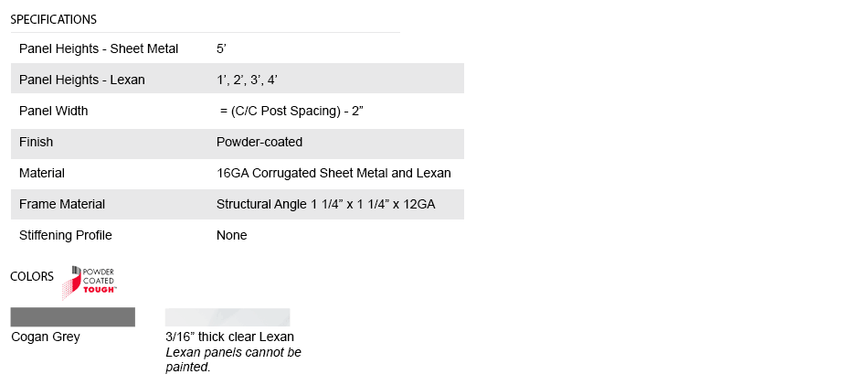
Task: Click the Cogan Grey caption text
Action: click(46, 337)
